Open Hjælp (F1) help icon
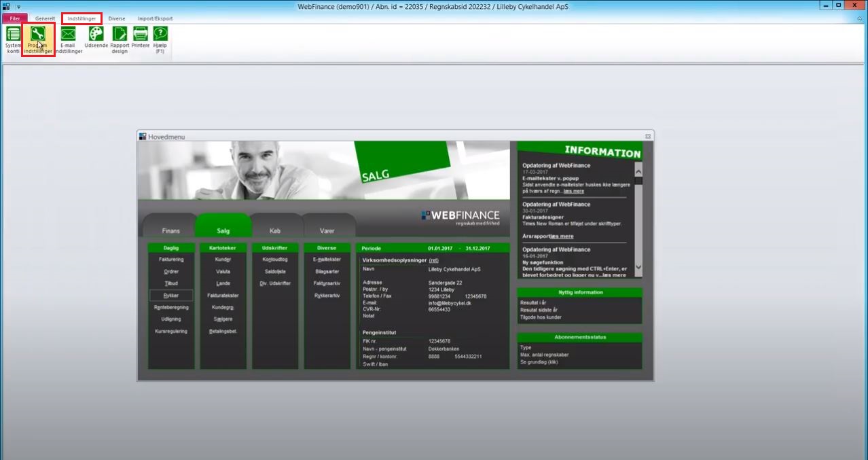Screen dimensions: 868x460 tap(160, 39)
